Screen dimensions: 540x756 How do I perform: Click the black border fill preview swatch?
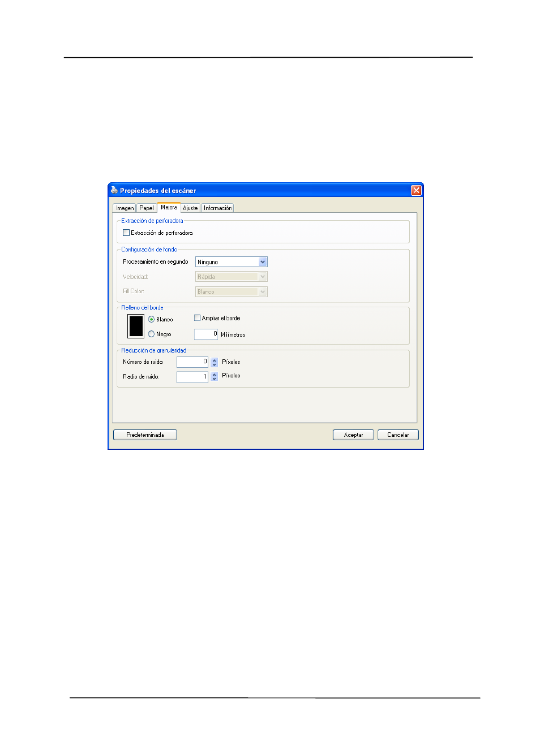[136, 326]
